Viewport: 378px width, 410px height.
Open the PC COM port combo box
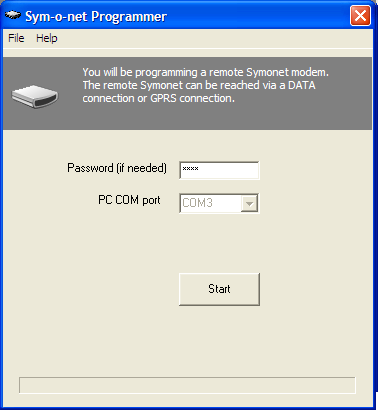[x=219, y=203]
